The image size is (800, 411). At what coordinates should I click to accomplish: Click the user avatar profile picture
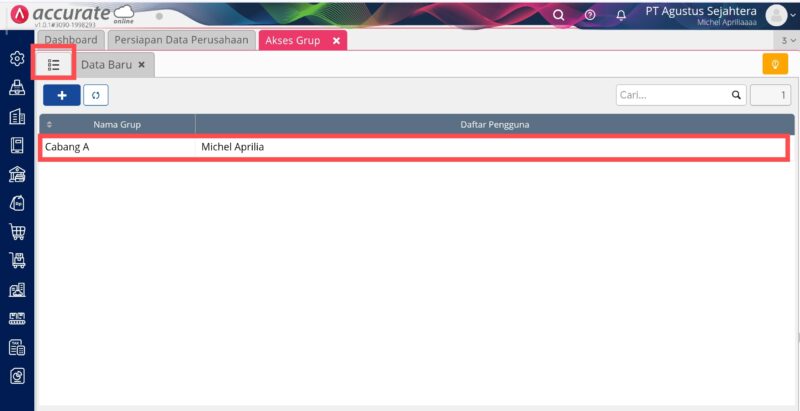(777, 15)
